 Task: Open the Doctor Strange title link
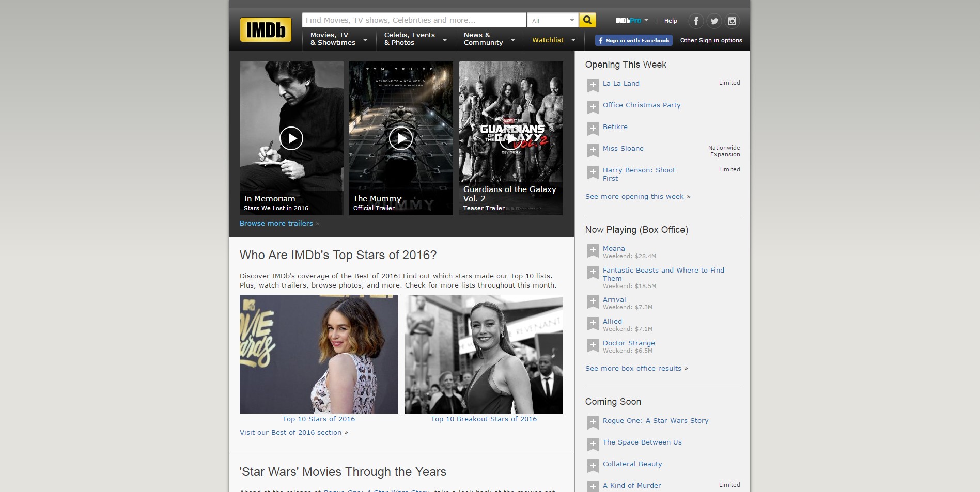point(629,343)
